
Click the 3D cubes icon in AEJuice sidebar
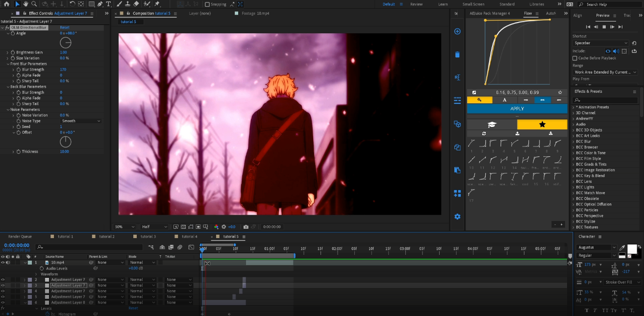pyautogui.click(x=457, y=124)
